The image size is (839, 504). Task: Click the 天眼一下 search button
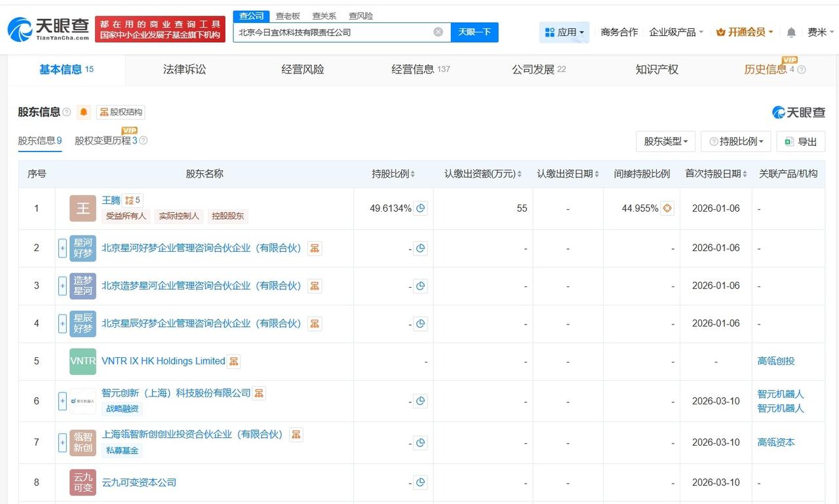pos(475,32)
